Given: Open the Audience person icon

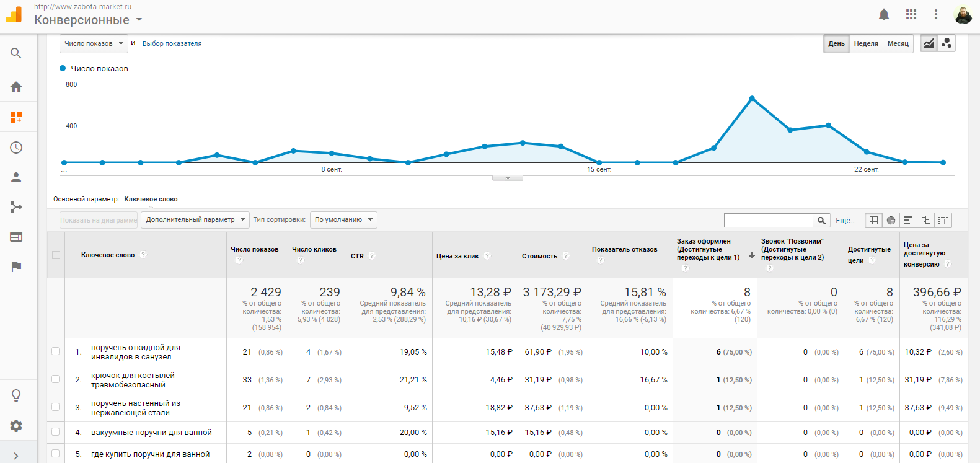Looking at the screenshot, I should click(x=16, y=177).
